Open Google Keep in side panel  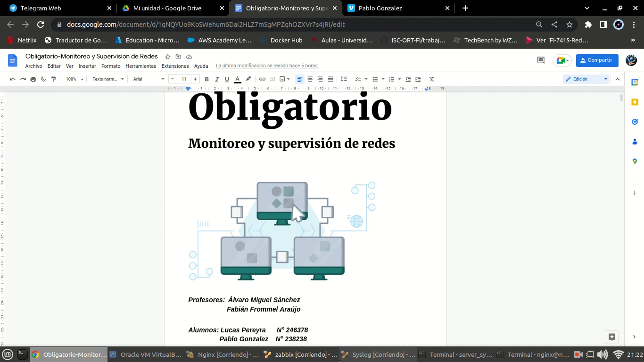(635, 102)
